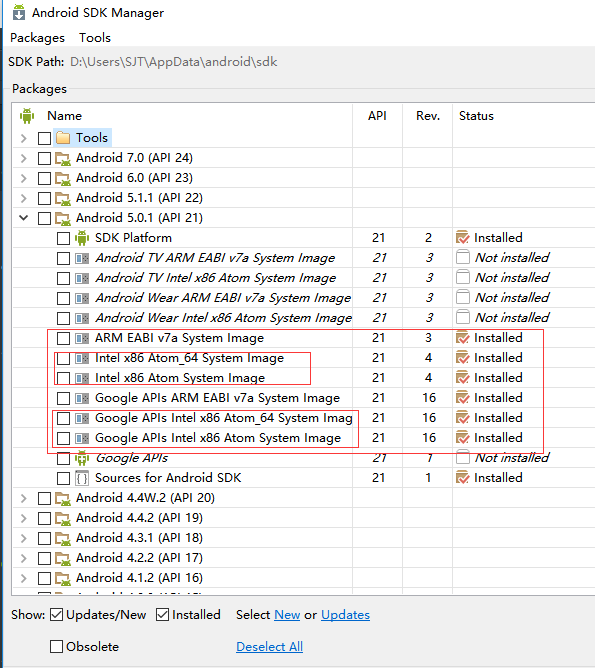Click the Intel x86 Atom System Image icon
The image size is (595, 668).
(82, 378)
